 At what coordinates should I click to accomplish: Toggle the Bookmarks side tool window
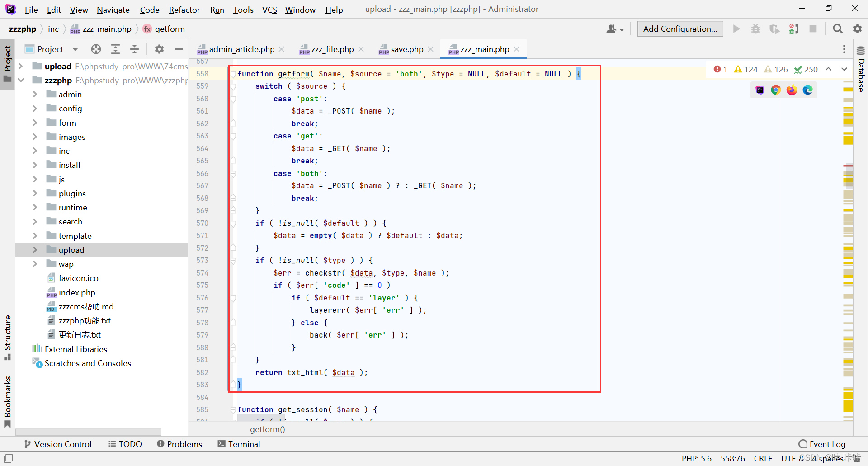click(7, 402)
